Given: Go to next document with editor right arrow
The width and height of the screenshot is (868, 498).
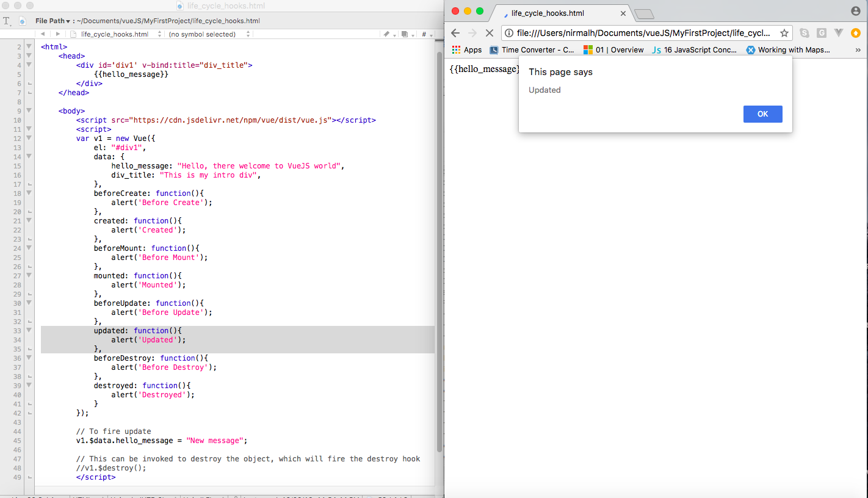Looking at the screenshot, I should pos(58,34).
